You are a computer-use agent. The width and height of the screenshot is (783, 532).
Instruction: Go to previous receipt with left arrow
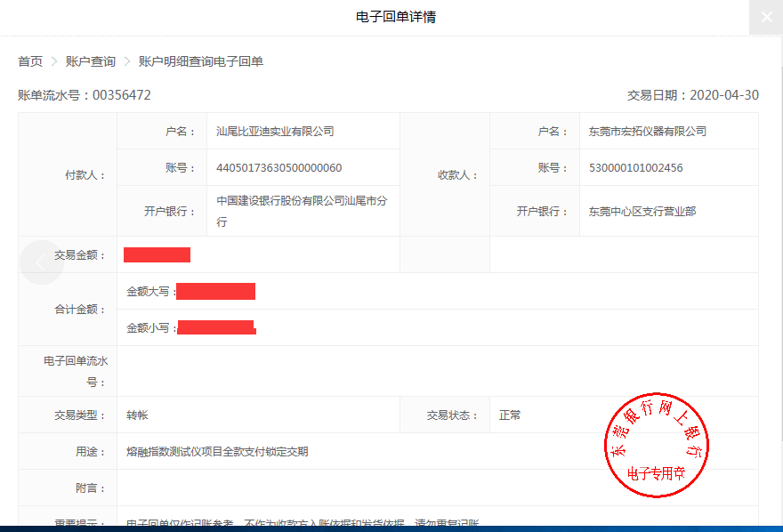41,262
